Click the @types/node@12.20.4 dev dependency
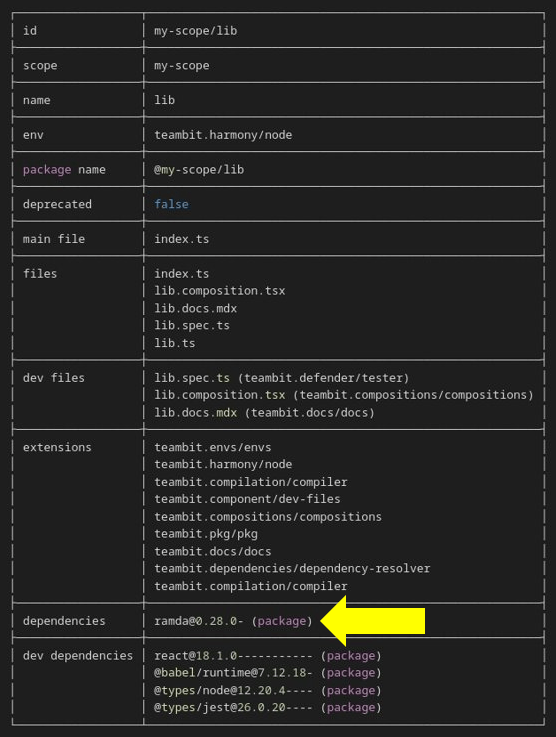This screenshot has height=737, width=556. tap(268, 690)
